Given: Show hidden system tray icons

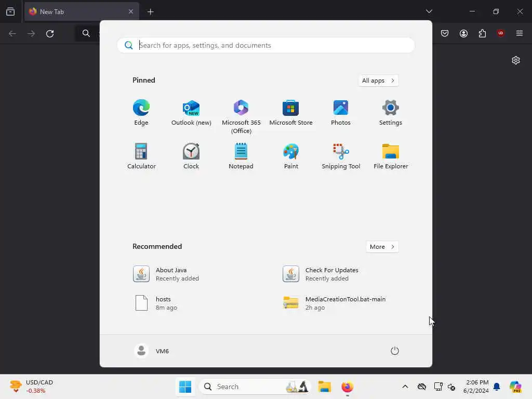Looking at the screenshot, I should (x=405, y=387).
